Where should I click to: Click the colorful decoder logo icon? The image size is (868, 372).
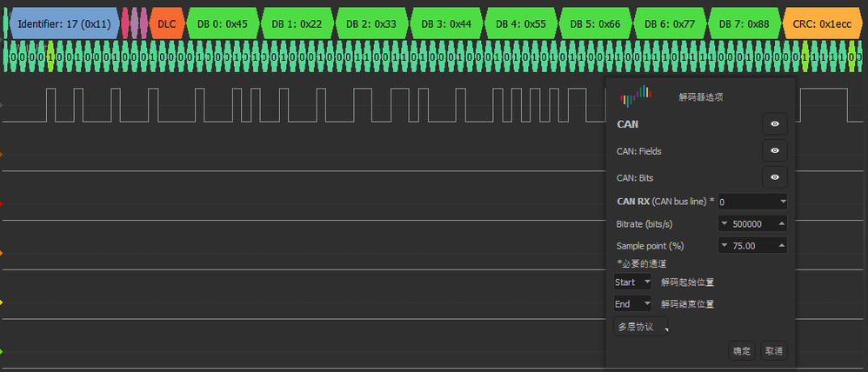[636, 96]
